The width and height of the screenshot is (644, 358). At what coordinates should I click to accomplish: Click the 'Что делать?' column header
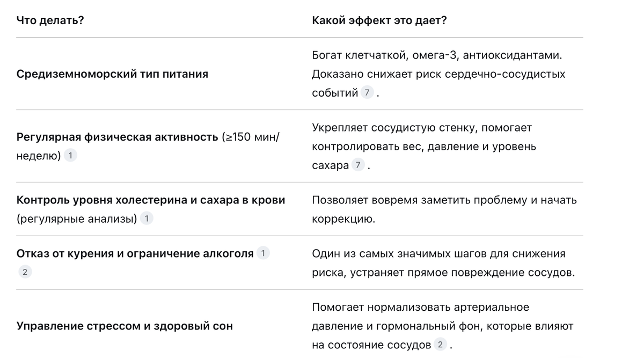click(x=50, y=20)
